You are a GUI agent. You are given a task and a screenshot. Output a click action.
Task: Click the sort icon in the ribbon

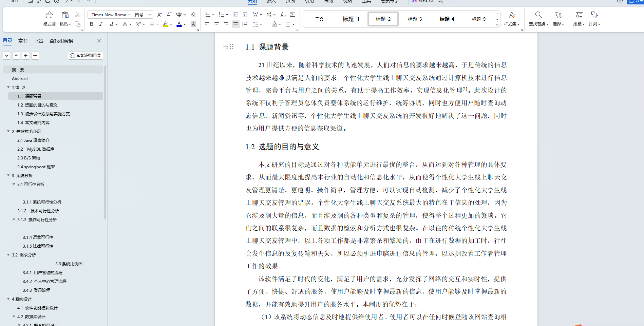pos(283,15)
